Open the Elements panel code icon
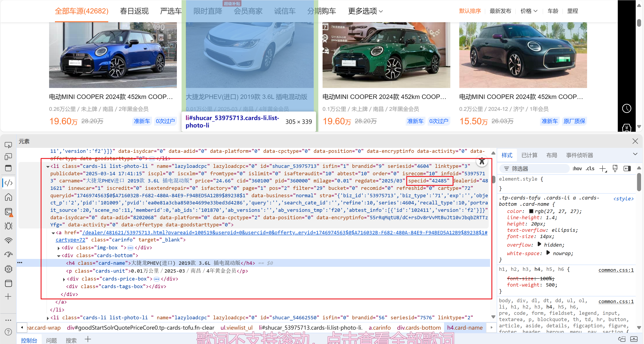Viewport: 644px width, 344px height. click(9, 183)
